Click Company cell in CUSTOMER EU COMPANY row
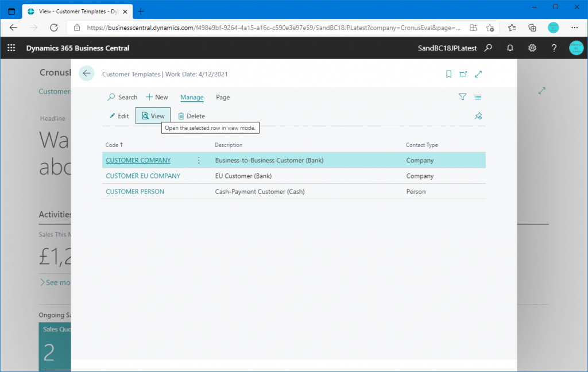 (x=420, y=176)
